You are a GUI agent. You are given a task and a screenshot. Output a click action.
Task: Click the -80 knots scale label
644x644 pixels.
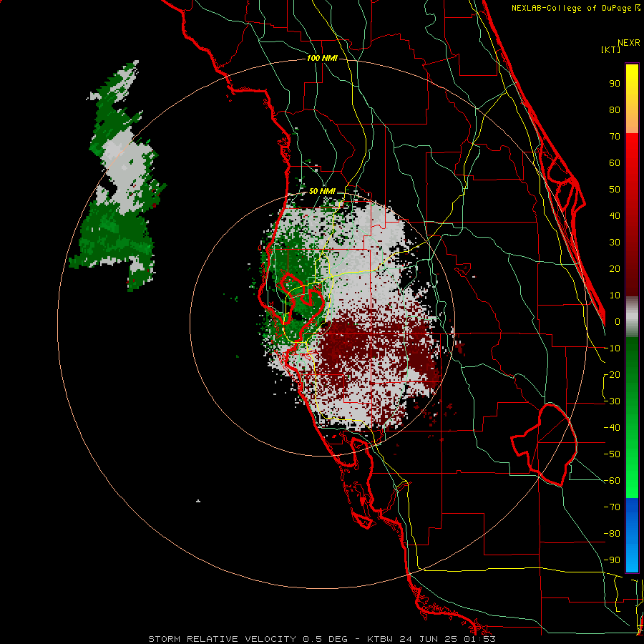(x=612, y=534)
